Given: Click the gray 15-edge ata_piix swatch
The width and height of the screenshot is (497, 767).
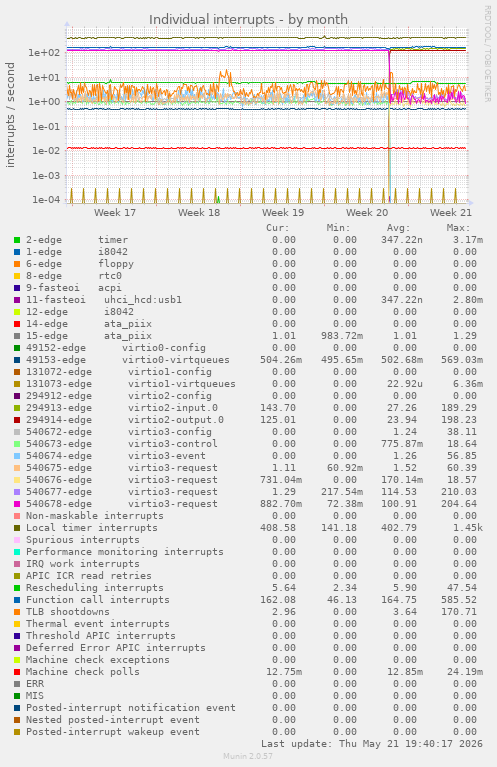Looking at the screenshot, I should click(17, 336).
